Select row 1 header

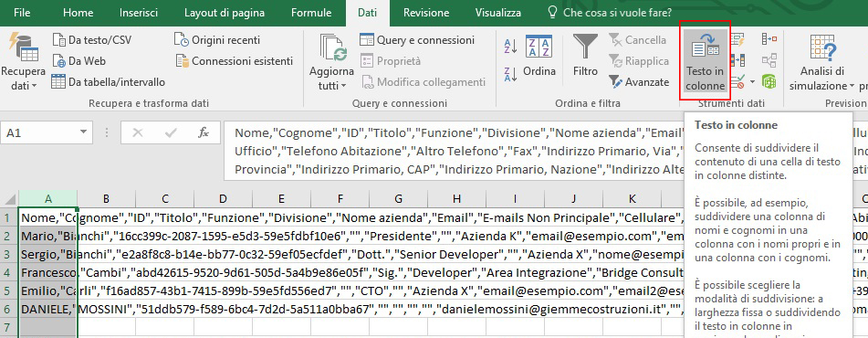pyautogui.click(x=9, y=217)
